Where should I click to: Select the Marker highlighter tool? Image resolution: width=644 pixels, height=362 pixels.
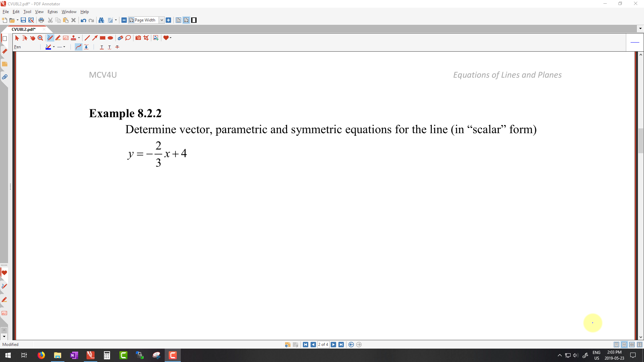58,38
